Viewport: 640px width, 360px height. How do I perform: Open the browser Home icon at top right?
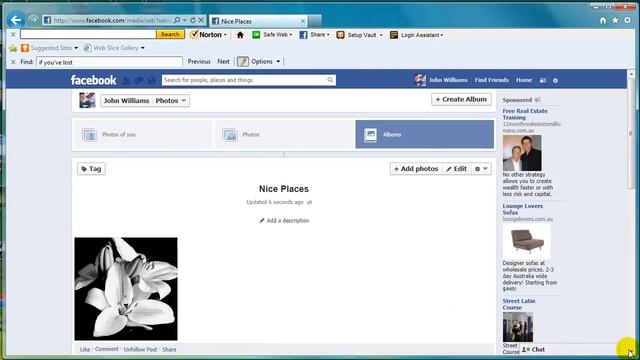coord(603,20)
